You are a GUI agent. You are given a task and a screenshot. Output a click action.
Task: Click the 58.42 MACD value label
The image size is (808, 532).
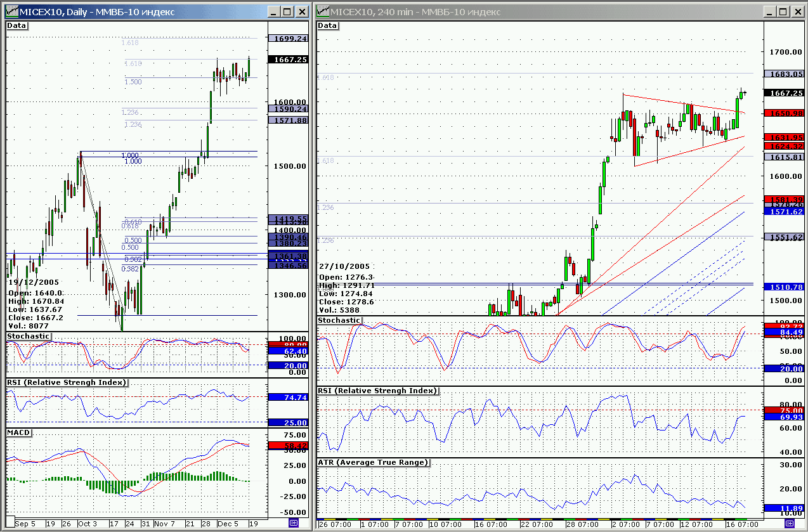289,446
